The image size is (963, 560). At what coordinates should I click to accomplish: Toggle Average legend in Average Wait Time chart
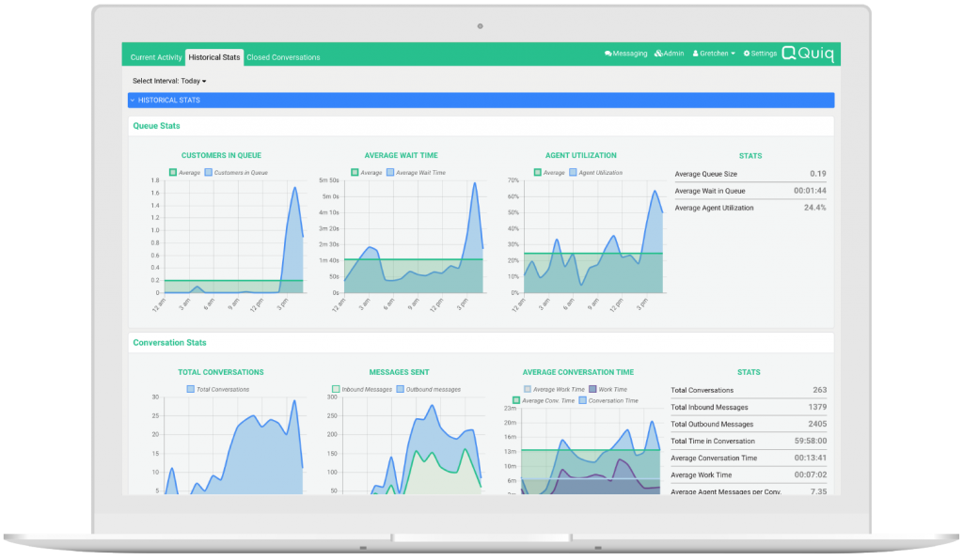(367, 172)
